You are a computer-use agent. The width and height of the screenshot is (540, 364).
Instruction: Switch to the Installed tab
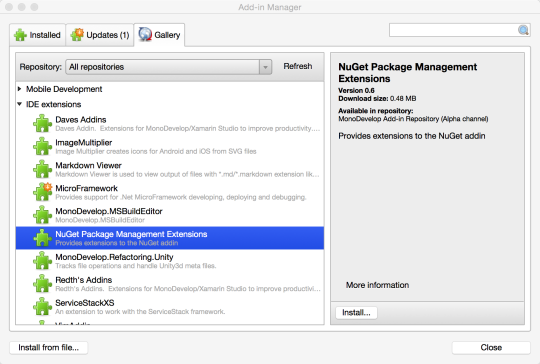click(38, 35)
